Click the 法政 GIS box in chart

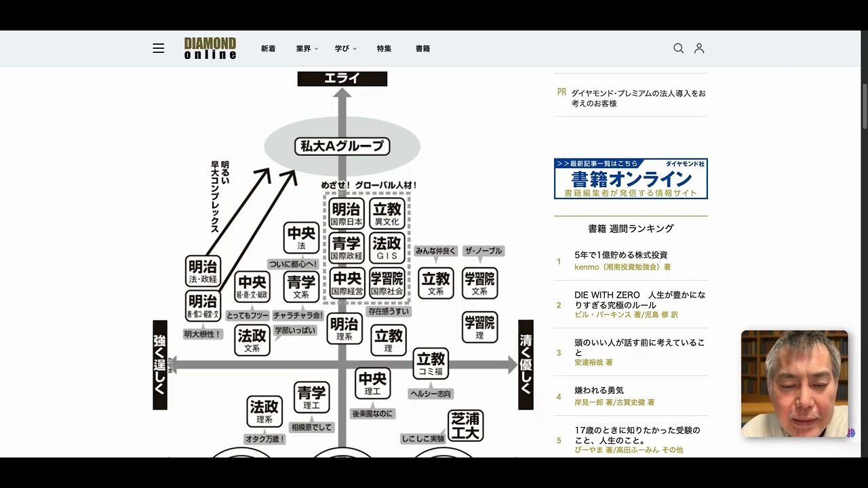tap(388, 248)
